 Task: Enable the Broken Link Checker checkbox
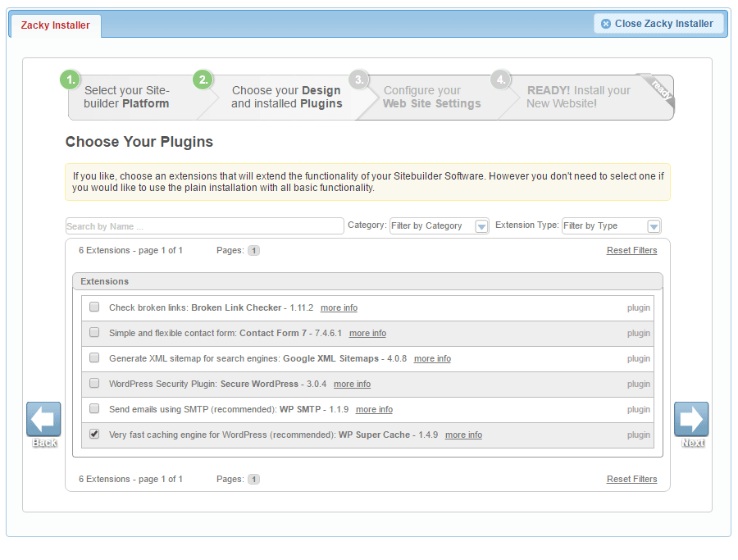[94, 307]
